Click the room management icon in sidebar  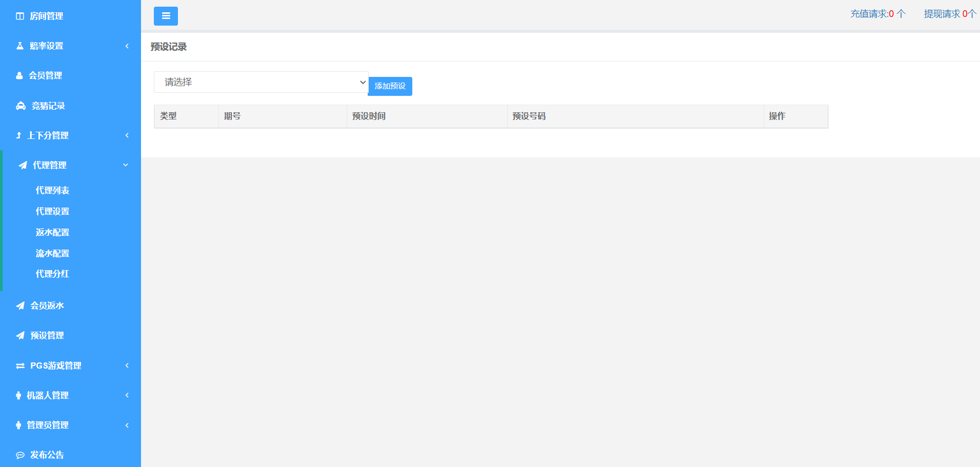coord(20,16)
